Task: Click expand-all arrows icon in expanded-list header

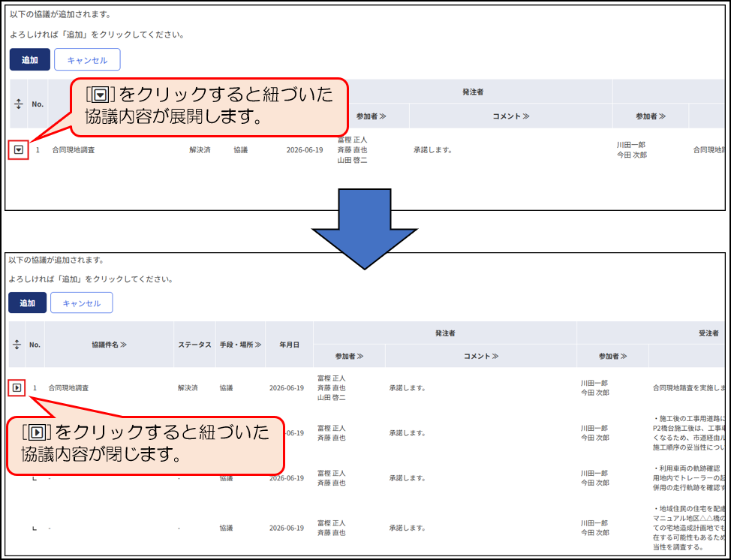Action: (x=17, y=345)
